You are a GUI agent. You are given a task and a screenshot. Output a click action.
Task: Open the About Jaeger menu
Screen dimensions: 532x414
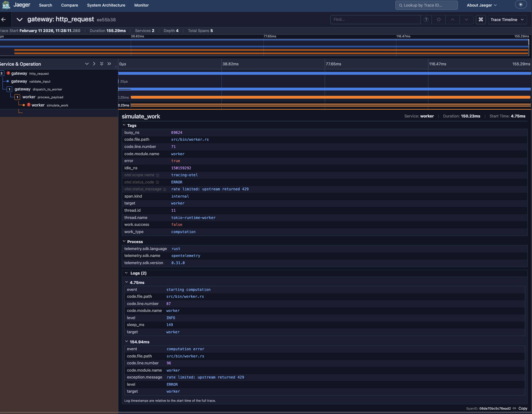(x=481, y=5)
